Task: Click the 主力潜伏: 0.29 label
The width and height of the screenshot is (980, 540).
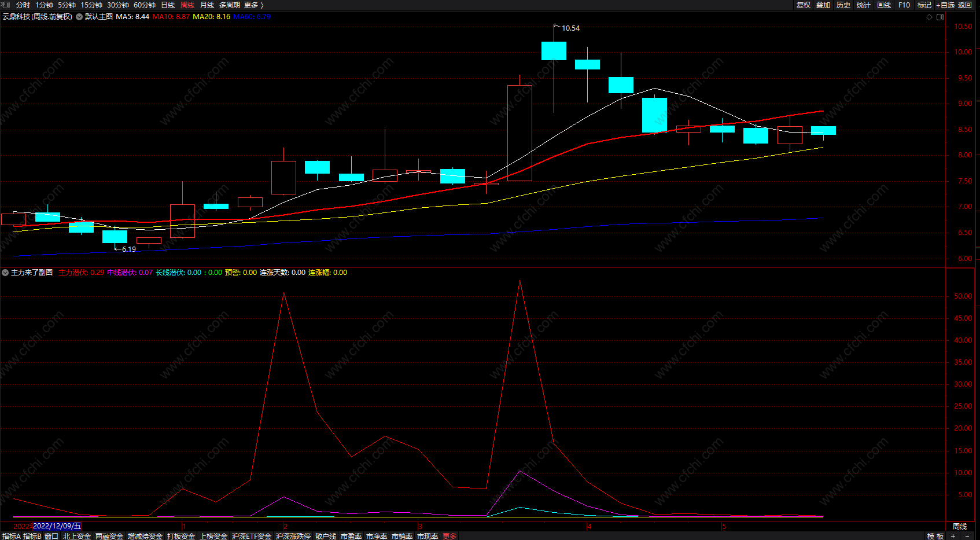Action: 82,273
